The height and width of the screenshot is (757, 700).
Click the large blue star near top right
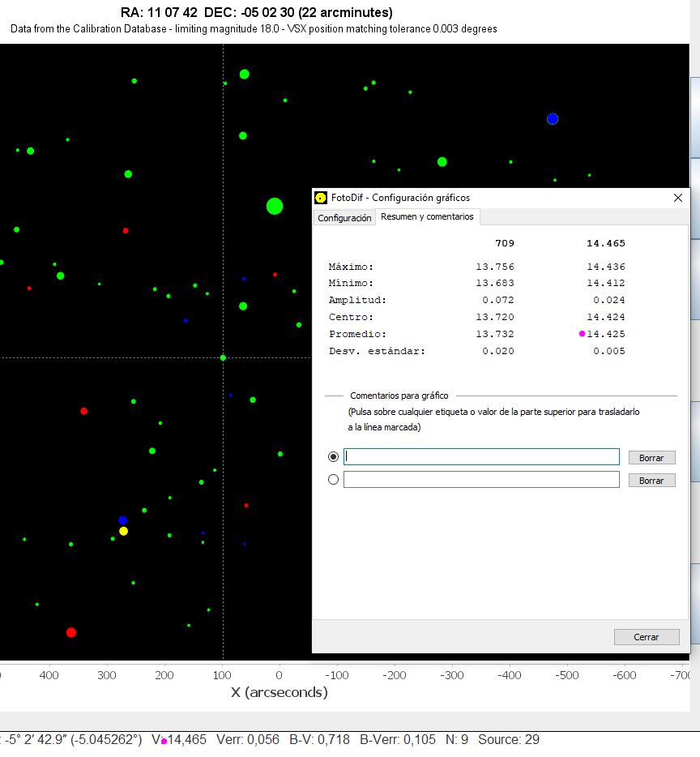[553, 119]
